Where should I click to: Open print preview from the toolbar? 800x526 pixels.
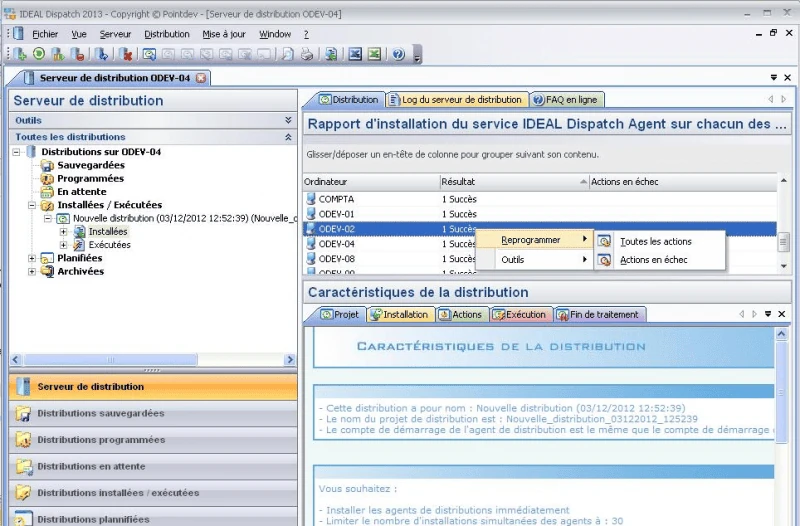287,54
